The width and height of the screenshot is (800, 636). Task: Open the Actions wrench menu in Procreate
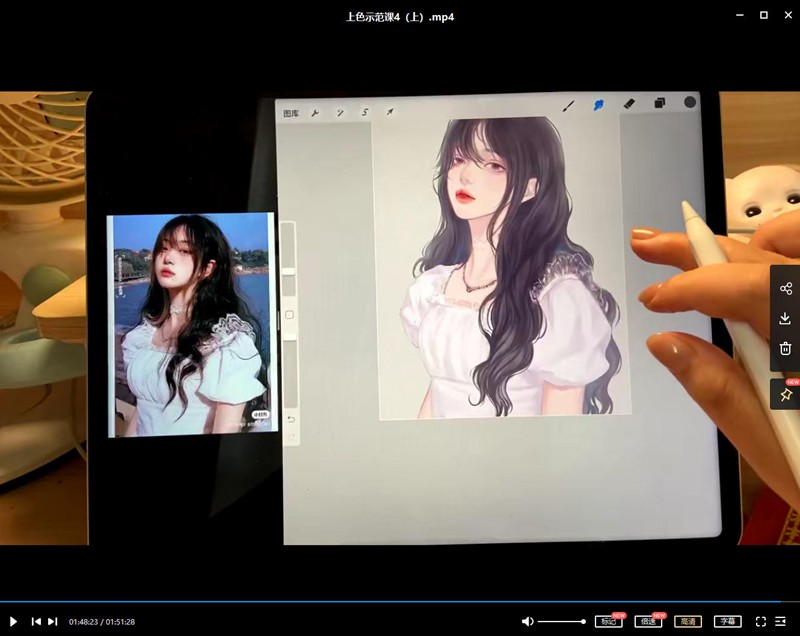pos(317,112)
